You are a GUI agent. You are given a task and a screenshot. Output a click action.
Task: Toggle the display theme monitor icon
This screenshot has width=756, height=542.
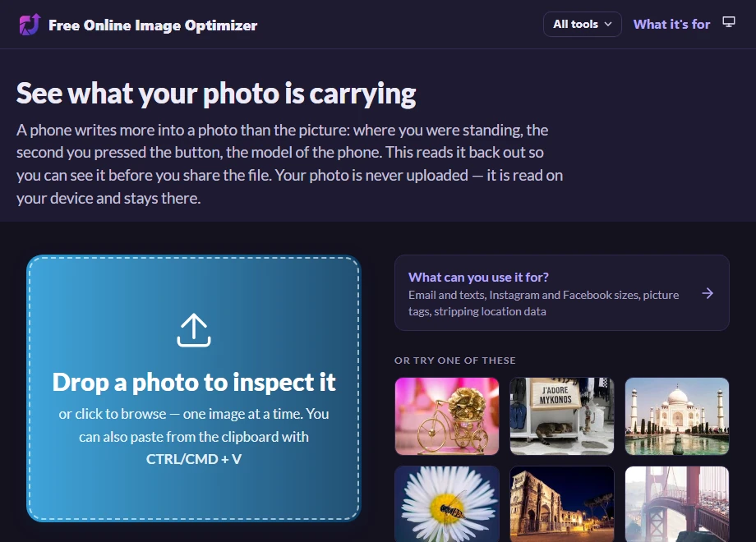point(729,22)
